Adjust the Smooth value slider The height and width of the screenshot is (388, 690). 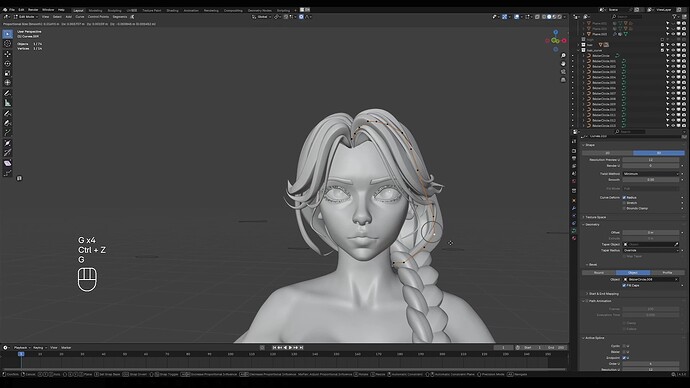(x=651, y=180)
